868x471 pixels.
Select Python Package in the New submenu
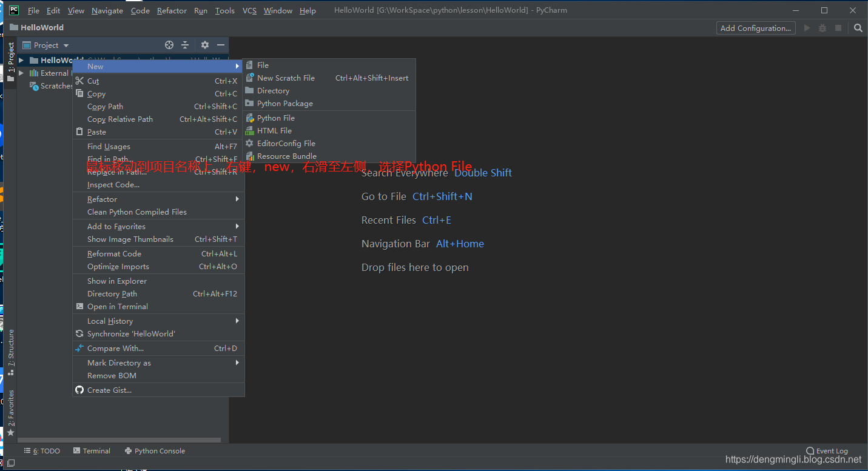(329, 103)
